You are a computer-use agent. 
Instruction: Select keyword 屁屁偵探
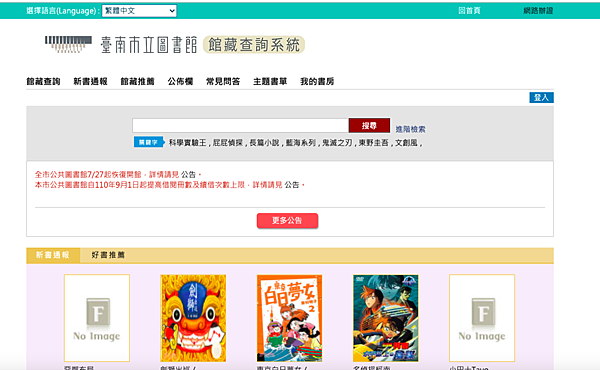click(228, 143)
